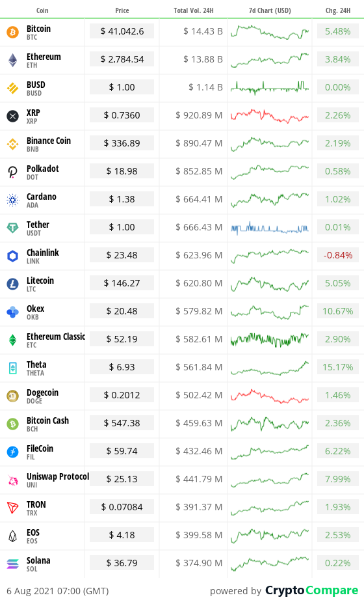Open the Ethereum Classic 7d chart
This screenshot has height=604, width=364.
tap(270, 339)
